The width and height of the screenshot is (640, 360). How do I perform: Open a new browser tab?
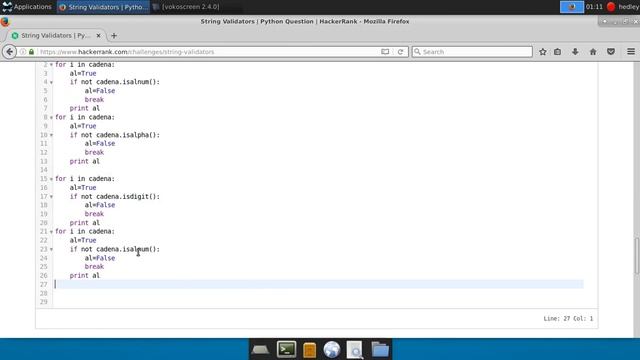click(114, 36)
